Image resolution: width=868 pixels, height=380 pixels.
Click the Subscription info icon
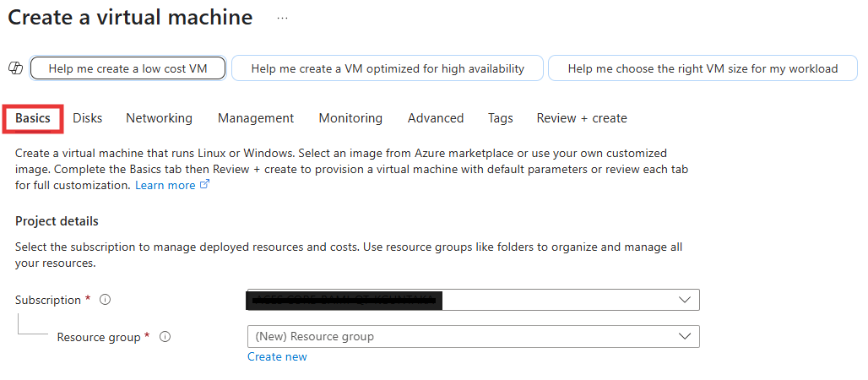tap(106, 300)
